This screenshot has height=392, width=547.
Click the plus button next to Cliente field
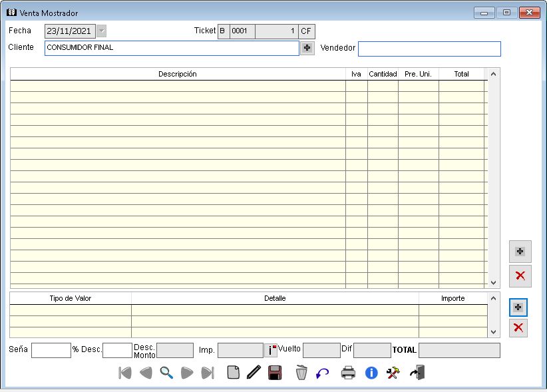pyautogui.click(x=307, y=48)
